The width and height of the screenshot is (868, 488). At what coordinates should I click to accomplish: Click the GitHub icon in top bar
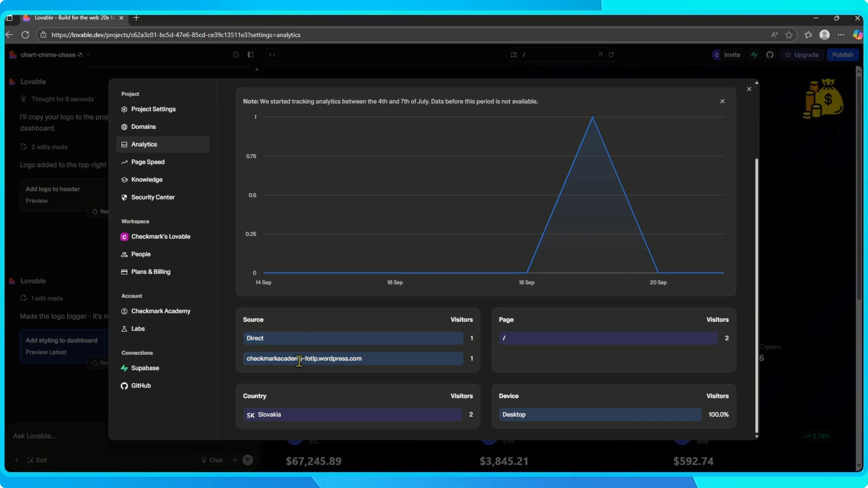pyautogui.click(x=770, y=55)
